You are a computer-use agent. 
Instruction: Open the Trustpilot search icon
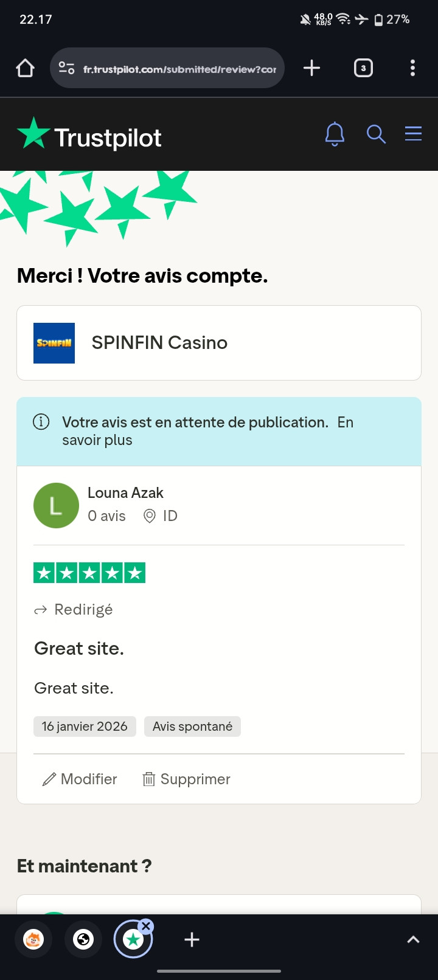tap(376, 134)
